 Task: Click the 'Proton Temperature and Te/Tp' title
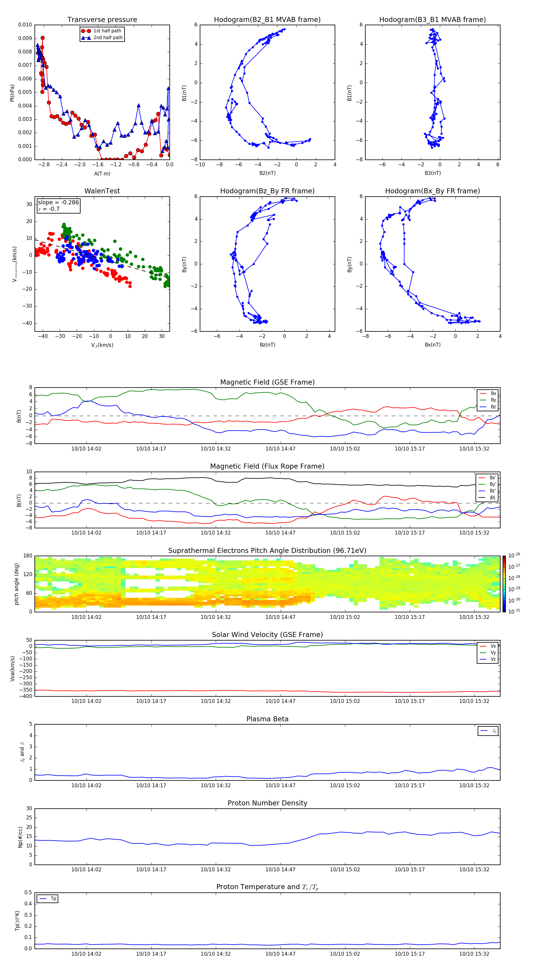267,887
